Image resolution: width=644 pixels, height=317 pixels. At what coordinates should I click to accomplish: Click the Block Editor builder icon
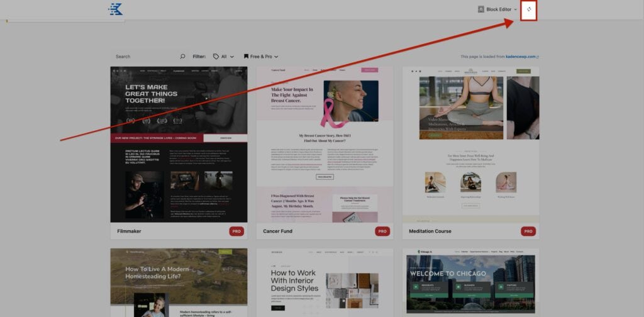(481, 9)
